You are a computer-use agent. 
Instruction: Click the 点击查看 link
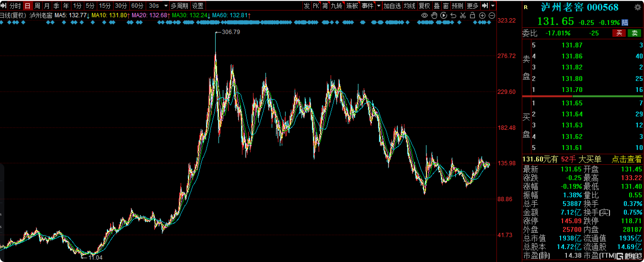coord(626,159)
